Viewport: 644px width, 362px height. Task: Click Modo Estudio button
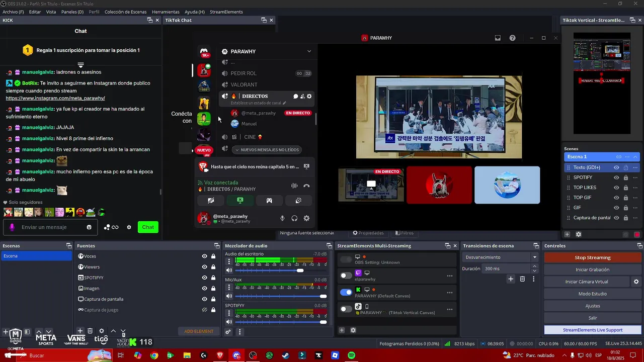click(593, 294)
